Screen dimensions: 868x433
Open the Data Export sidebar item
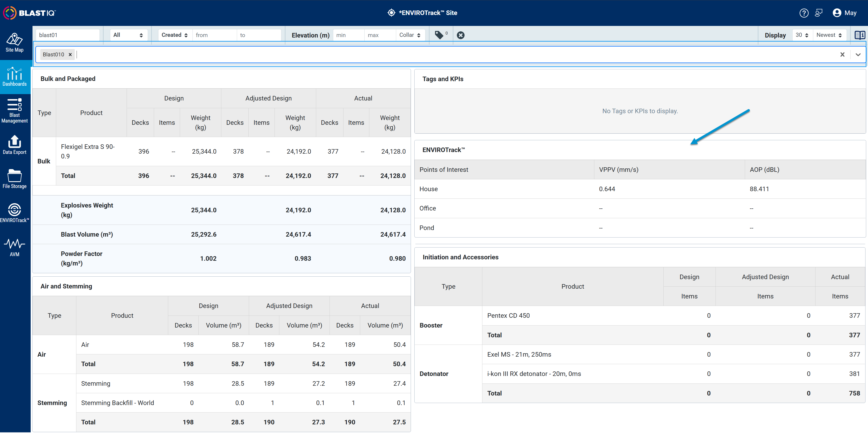click(x=15, y=145)
